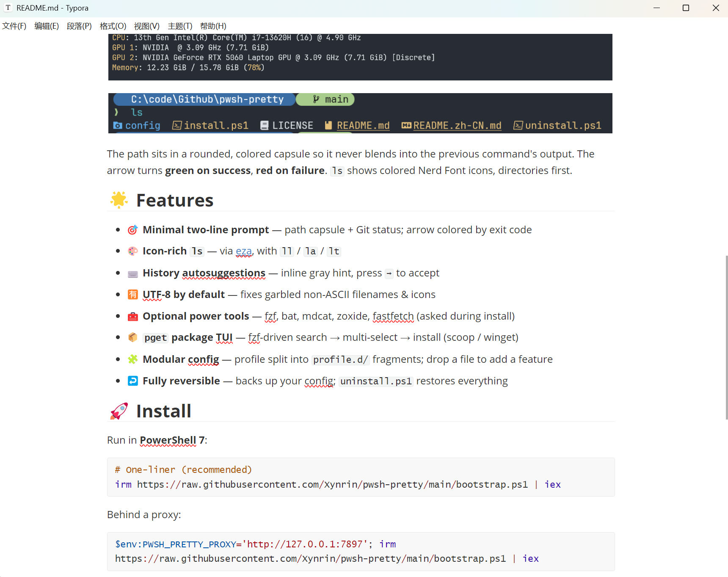Click the blue arrow icon before Fully reversible
The width and height of the screenshot is (728, 577).
[x=133, y=381]
